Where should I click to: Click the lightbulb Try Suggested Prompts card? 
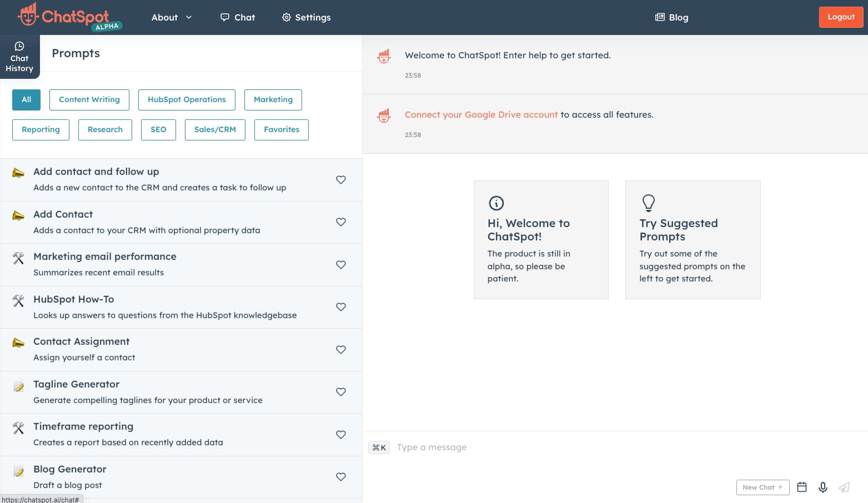(692, 239)
